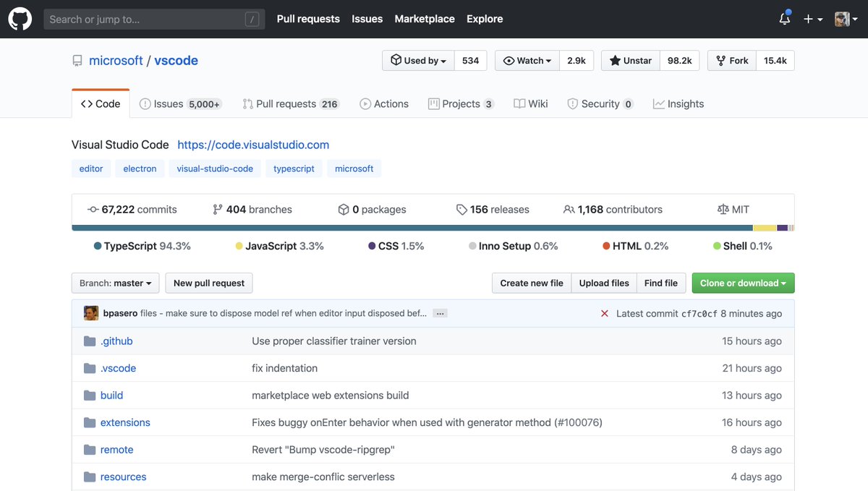Click the Upload files button
The width and height of the screenshot is (868, 491).
(604, 283)
